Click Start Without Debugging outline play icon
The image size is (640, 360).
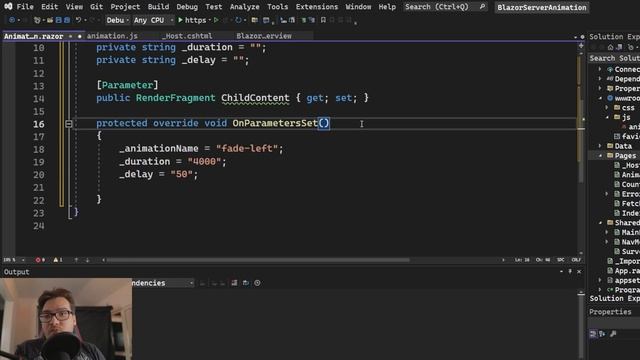pyautogui.click(x=216, y=20)
